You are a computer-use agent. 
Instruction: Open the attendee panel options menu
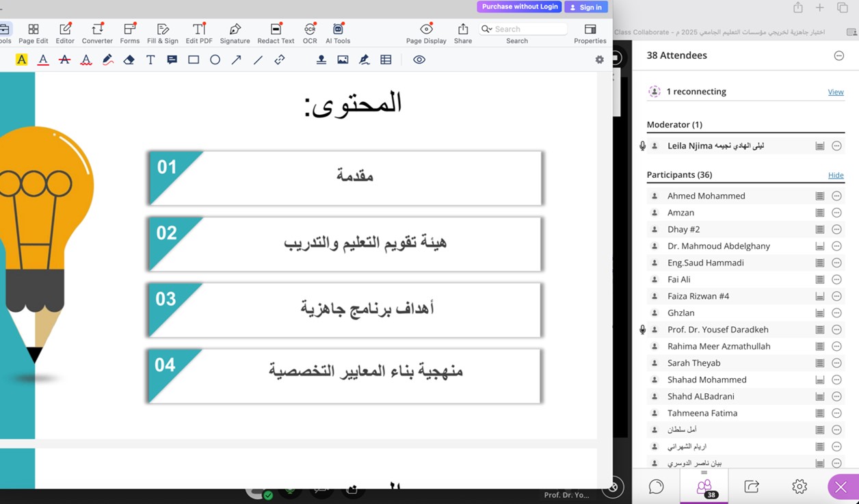pyautogui.click(x=839, y=55)
